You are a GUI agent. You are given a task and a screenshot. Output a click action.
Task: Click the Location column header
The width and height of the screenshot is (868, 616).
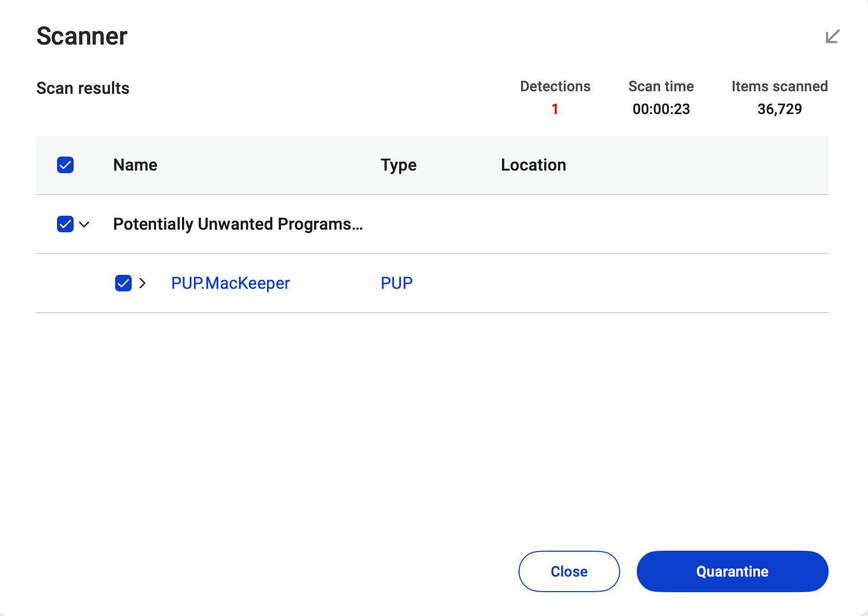(x=534, y=165)
